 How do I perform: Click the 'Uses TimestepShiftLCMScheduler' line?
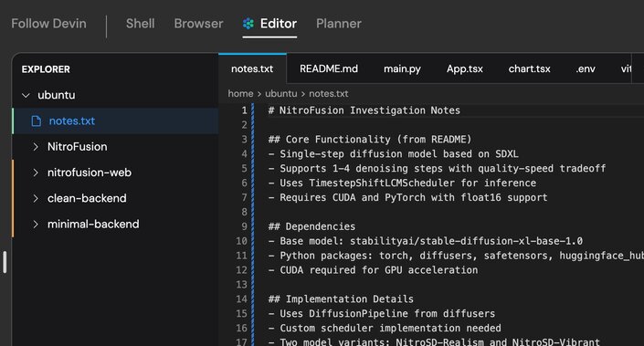[x=402, y=183]
